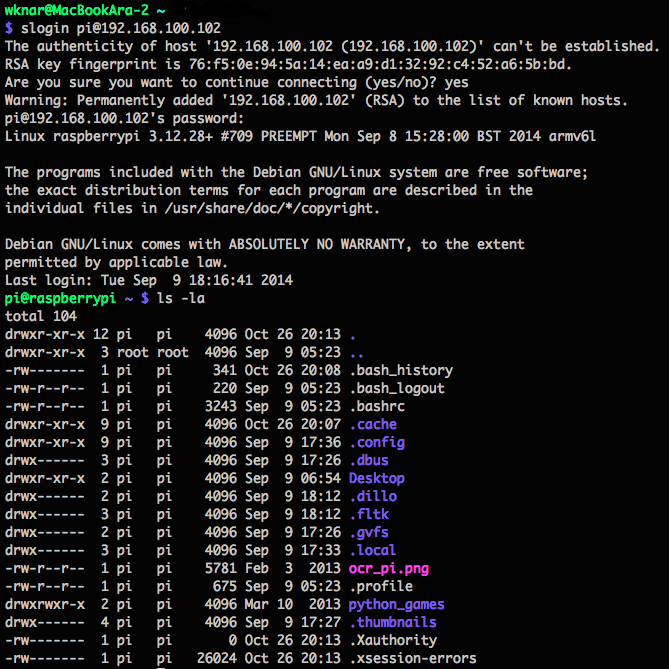Click the 'ocr_pi.png' file name
Viewport: 669px width, 669px height.
click(389, 569)
